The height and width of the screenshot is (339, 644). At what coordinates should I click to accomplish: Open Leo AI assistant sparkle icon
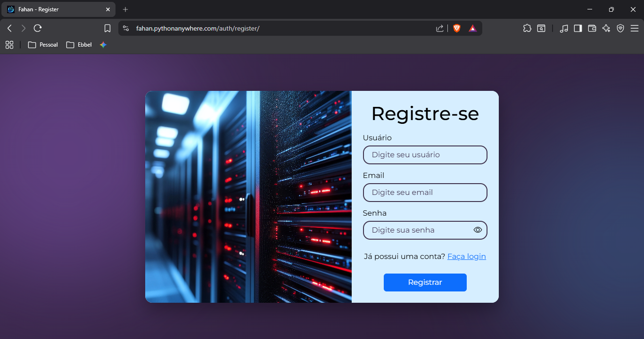click(606, 28)
